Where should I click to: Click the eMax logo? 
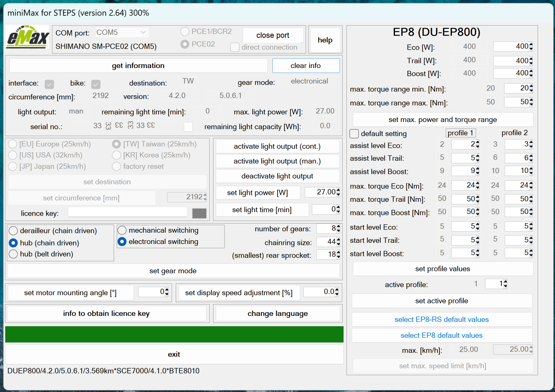[27, 40]
